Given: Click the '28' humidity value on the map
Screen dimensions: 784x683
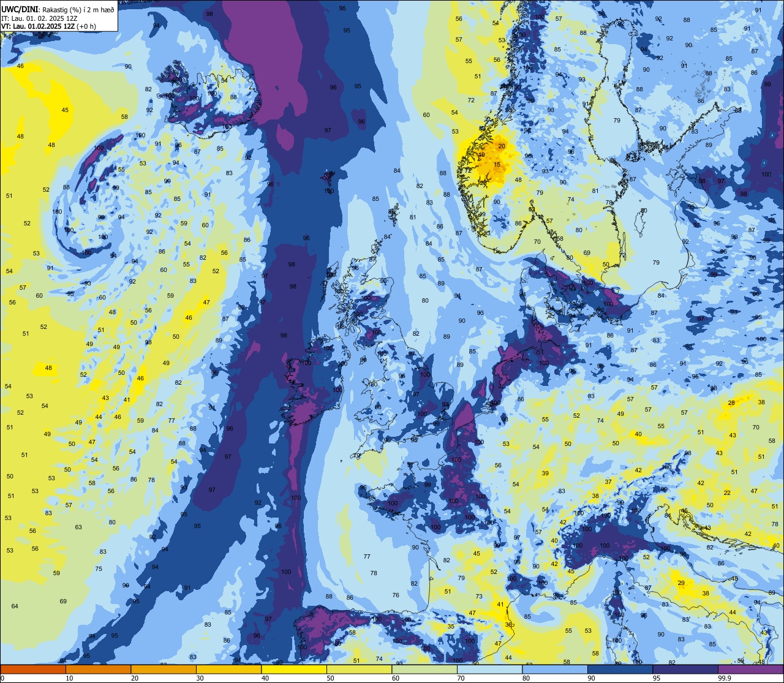Looking at the screenshot, I should pyautogui.click(x=731, y=403).
